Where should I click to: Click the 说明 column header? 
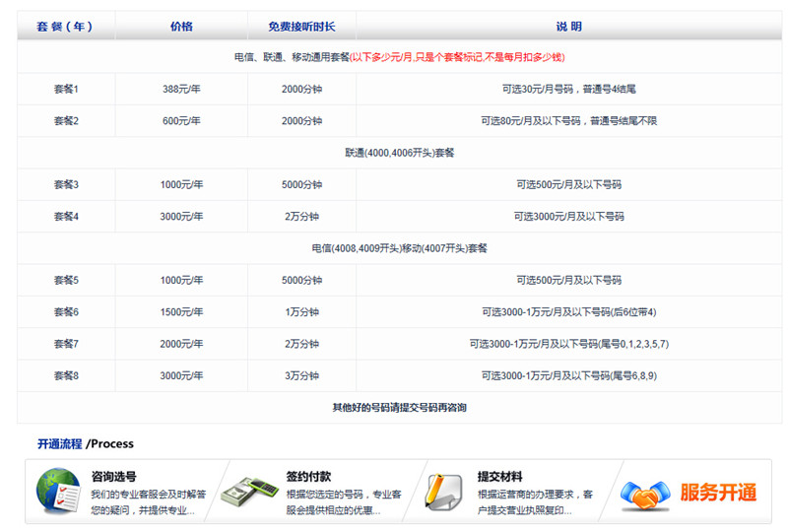(568, 27)
